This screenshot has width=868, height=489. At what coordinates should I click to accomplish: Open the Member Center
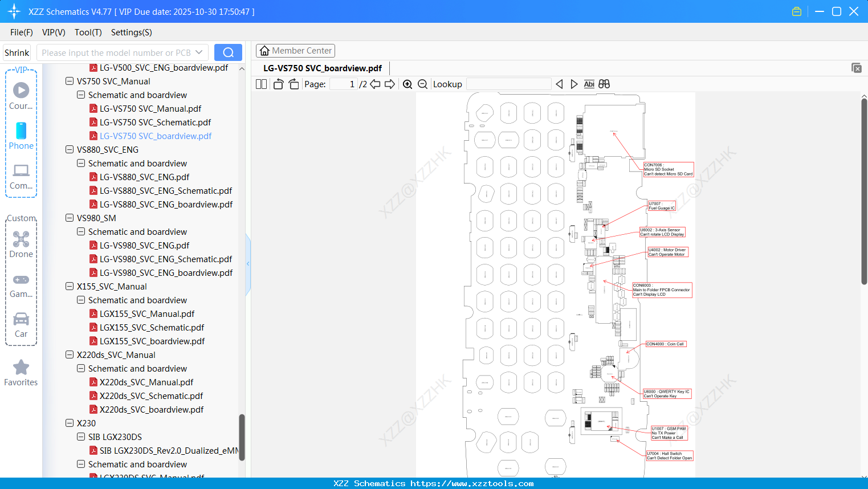pyautogui.click(x=295, y=50)
